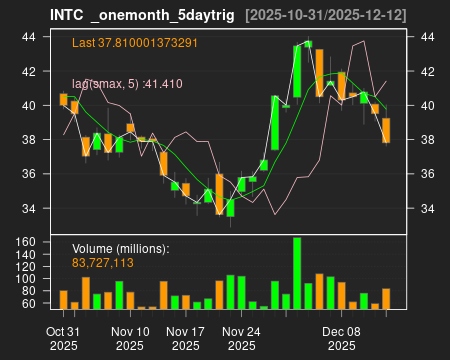Click the final orange candlestick ending near 37.8
This screenshot has height=360, width=450.
tap(386, 130)
